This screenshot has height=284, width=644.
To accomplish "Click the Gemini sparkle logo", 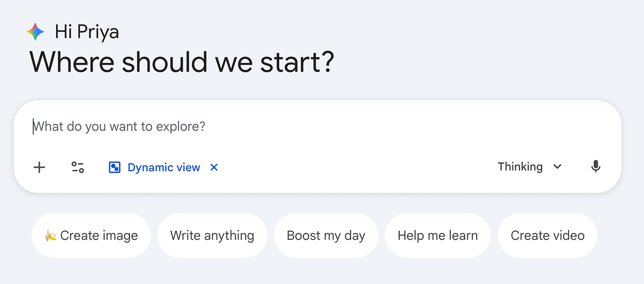I will tap(35, 32).
